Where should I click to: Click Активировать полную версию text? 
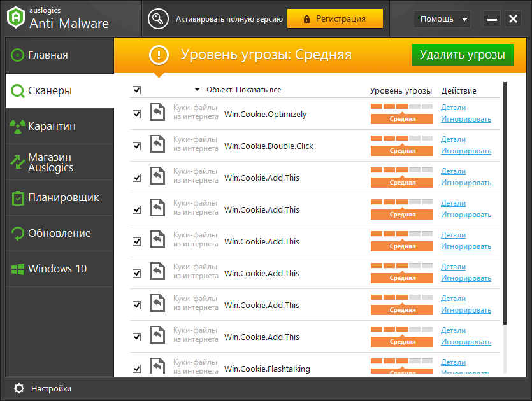click(x=229, y=19)
